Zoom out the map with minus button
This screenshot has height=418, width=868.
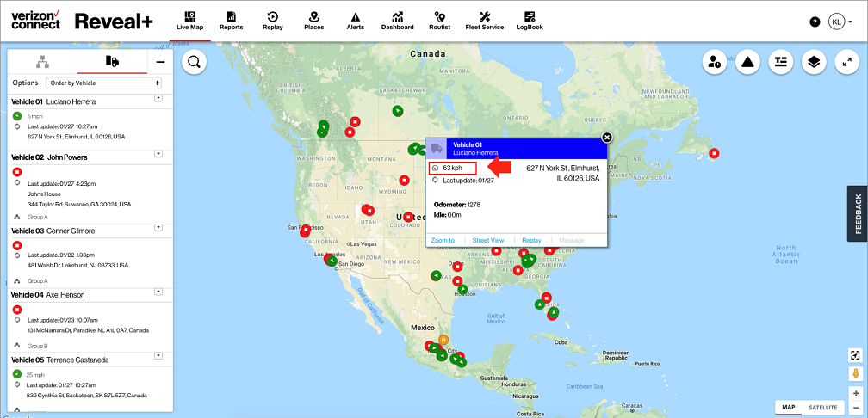click(x=856, y=407)
